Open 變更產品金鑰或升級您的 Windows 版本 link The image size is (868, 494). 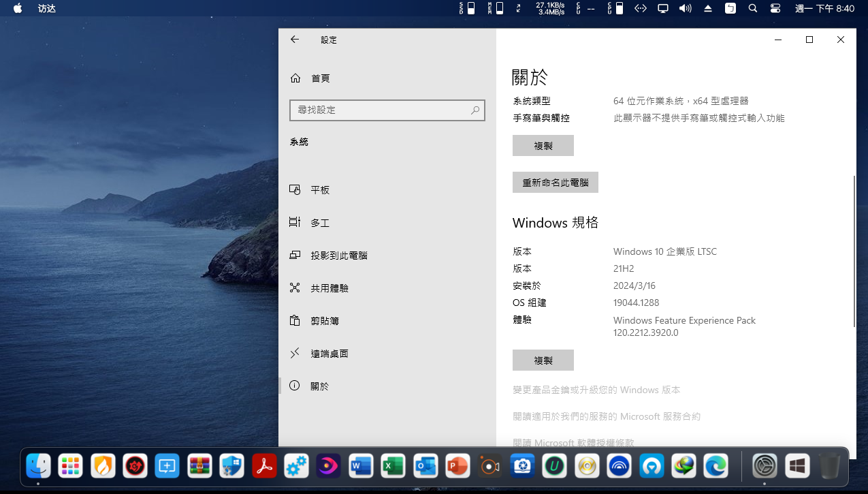click(596, 390)
